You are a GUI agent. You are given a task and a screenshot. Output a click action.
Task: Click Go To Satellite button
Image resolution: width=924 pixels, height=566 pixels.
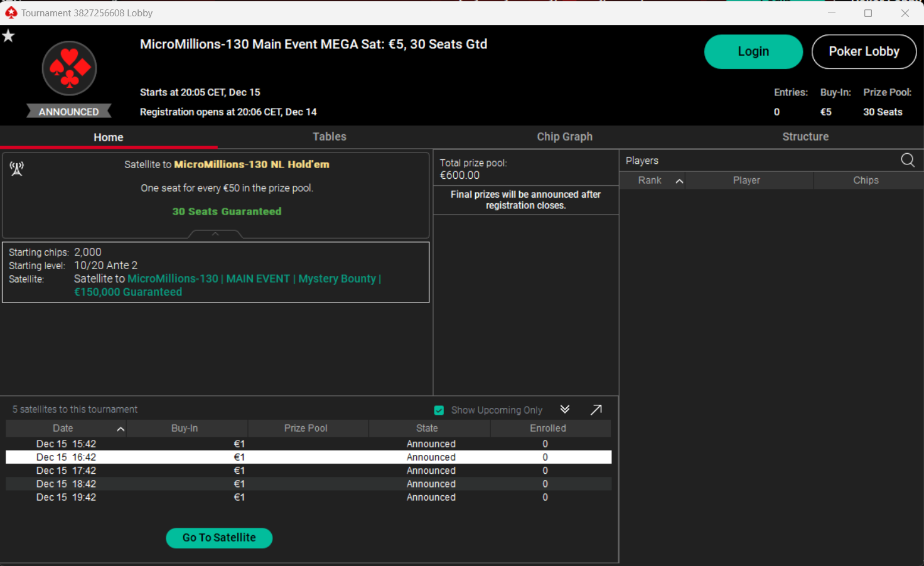point(219,538)
